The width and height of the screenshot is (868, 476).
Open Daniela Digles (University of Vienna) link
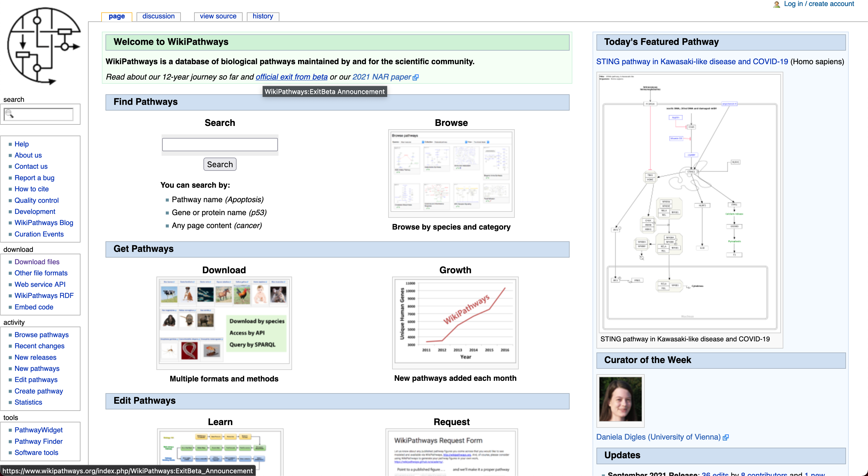click(x=659, y=437)
